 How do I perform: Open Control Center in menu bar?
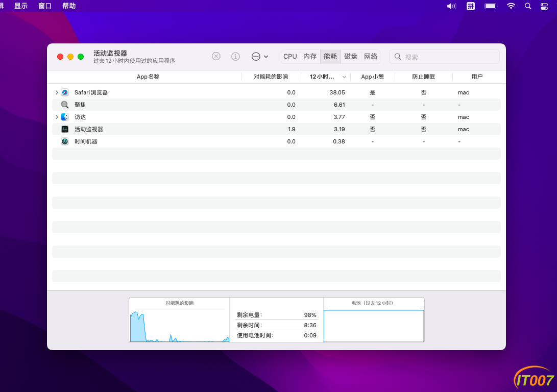(544, 6)
